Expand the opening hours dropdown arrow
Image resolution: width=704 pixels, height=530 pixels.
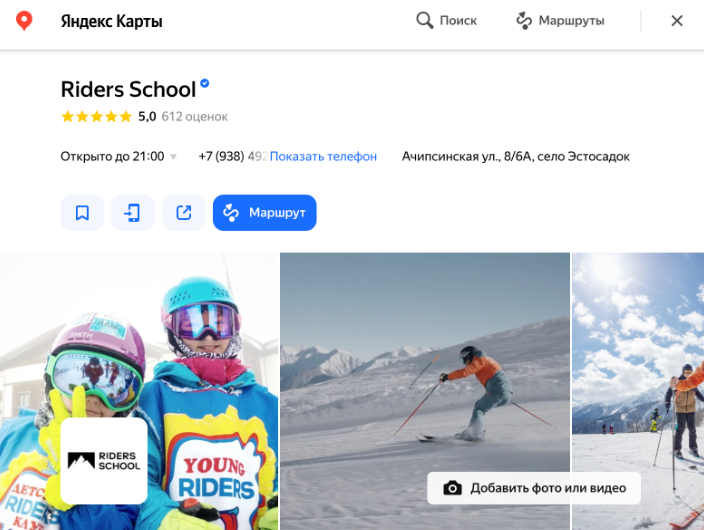pyautogui.click(x=173, y=157)
